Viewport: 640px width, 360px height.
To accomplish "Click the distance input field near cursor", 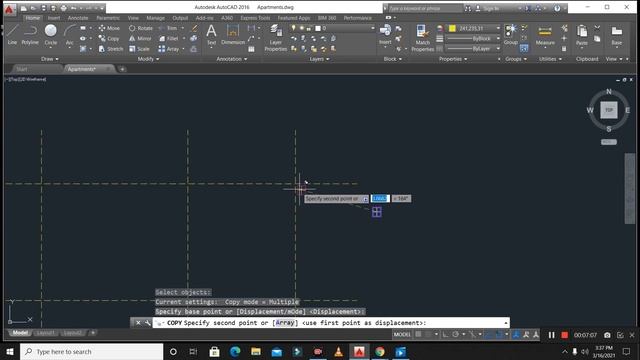I will click(380, 198).
